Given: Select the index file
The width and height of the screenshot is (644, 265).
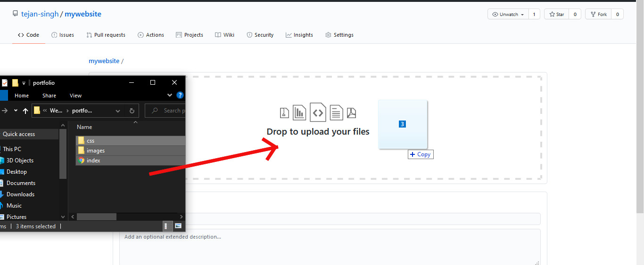Looking at the screenshot, I should [x=131, y=161].
